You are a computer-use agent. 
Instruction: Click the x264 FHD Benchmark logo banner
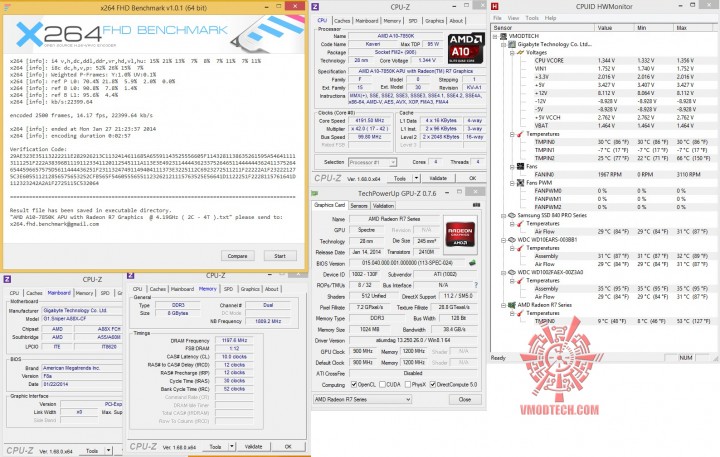tap(154, 34)
